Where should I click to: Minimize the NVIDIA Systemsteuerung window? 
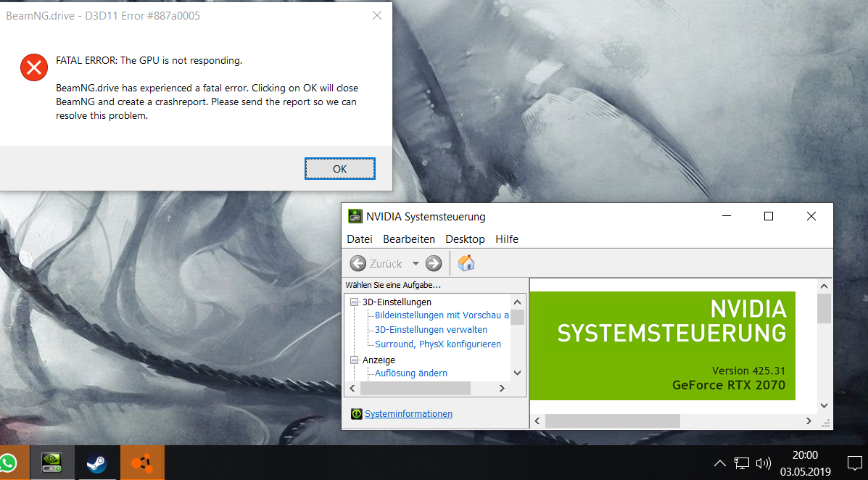click(x=727, y=216)
